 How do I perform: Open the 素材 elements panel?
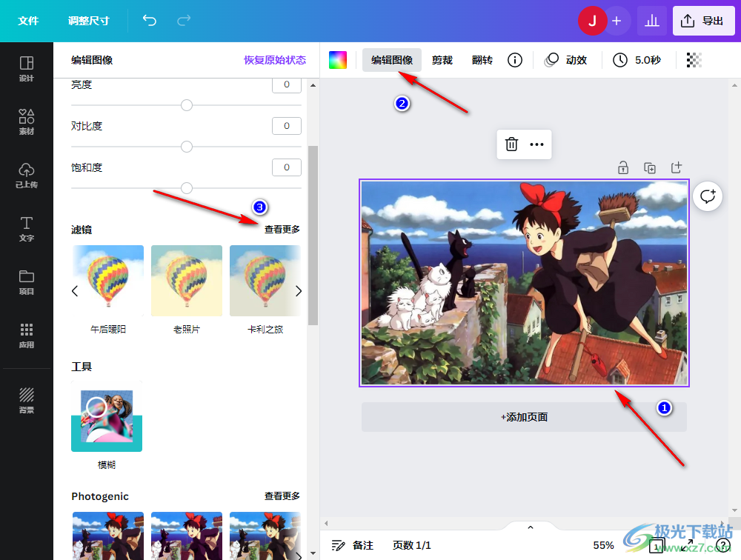(x=27, y=121)
